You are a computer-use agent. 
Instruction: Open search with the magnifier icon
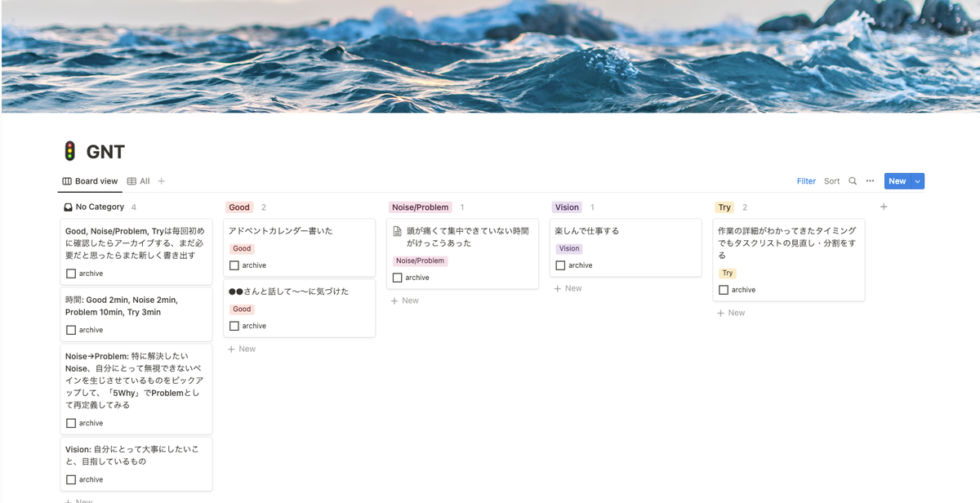[x=853, y=181]
